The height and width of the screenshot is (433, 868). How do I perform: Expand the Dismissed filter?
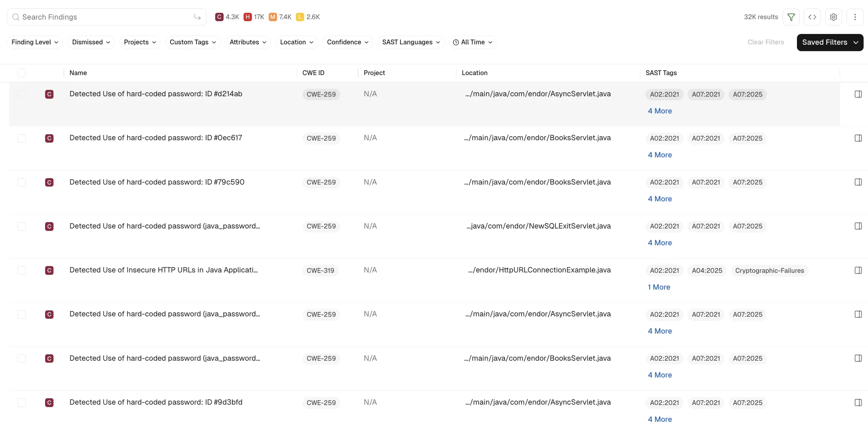91,42
